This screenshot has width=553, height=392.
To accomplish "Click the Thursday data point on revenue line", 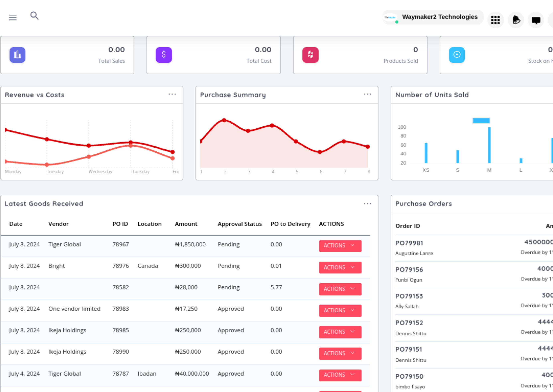I will click(130, 142).
